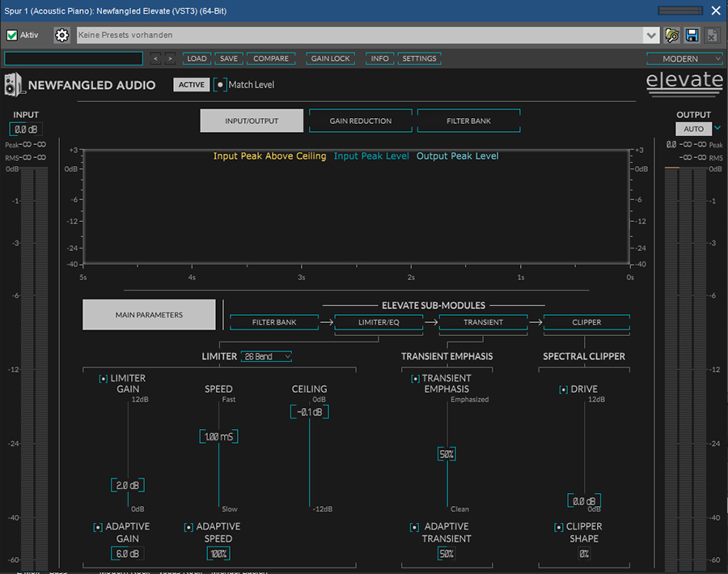The image size is (728, 574).
Task: Toggle the ACTIVE bypass button
Action: (191, 84)
